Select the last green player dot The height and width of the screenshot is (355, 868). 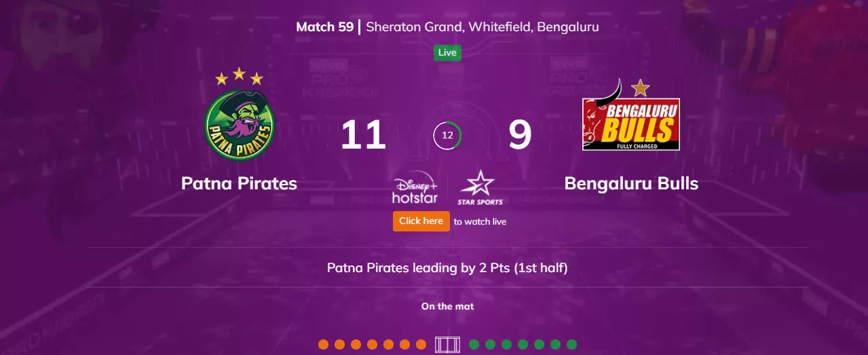coord(571,344)
